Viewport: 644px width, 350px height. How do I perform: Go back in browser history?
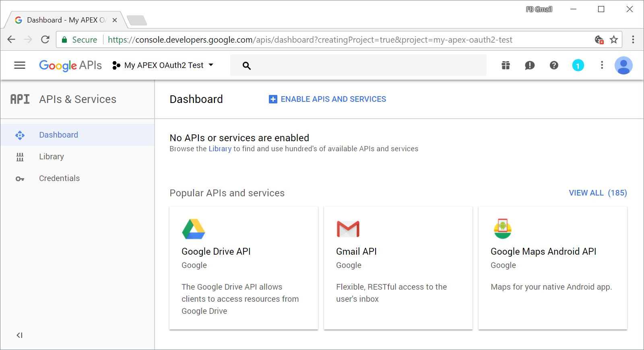click(11, 39)
